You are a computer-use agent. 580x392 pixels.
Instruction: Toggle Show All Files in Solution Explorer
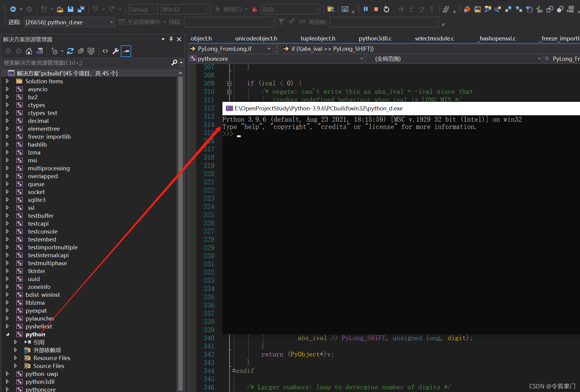pyautogui.click(x=91, y=51)
